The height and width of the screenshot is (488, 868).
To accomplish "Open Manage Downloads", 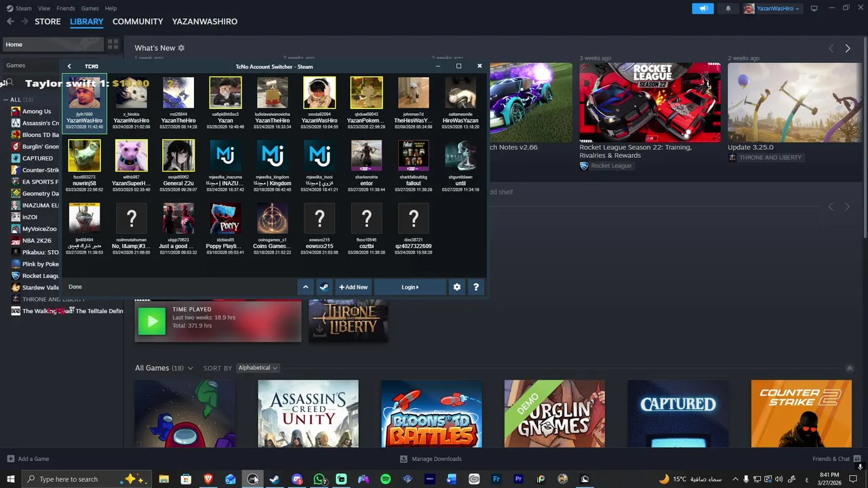I will click(431, 459).
